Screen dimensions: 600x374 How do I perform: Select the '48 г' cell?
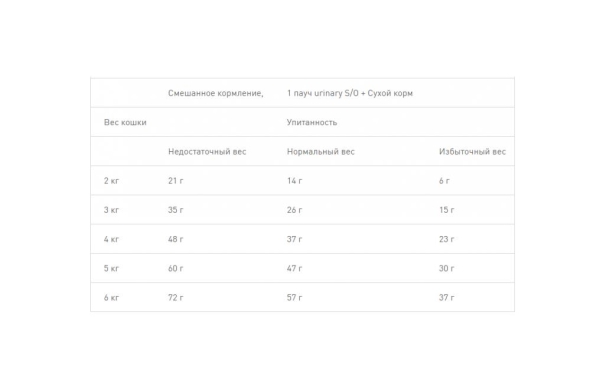pos(176,239)
